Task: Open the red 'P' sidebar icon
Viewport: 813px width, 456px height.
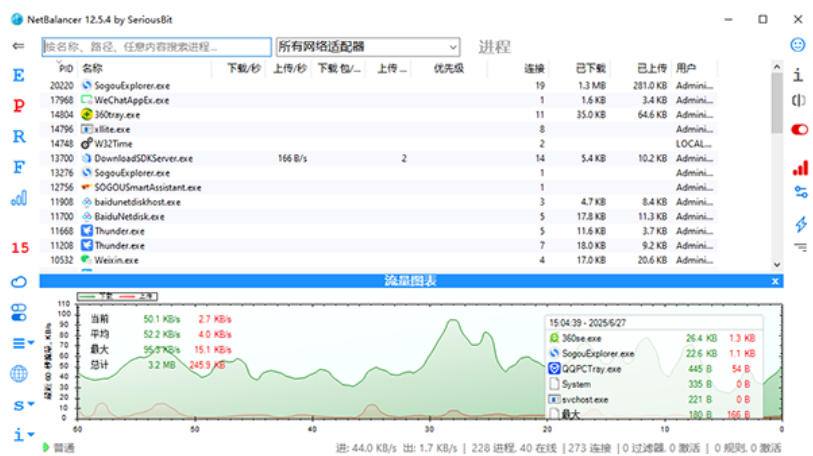Action: pyautogui.click(x=18, y=106)
